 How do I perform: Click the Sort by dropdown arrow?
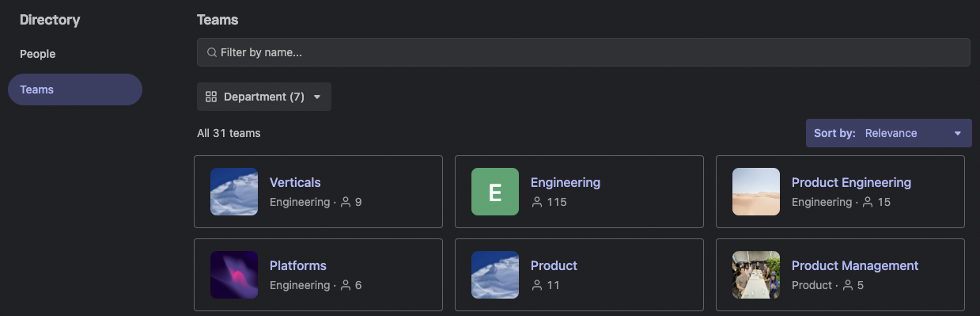click(958, 133)
